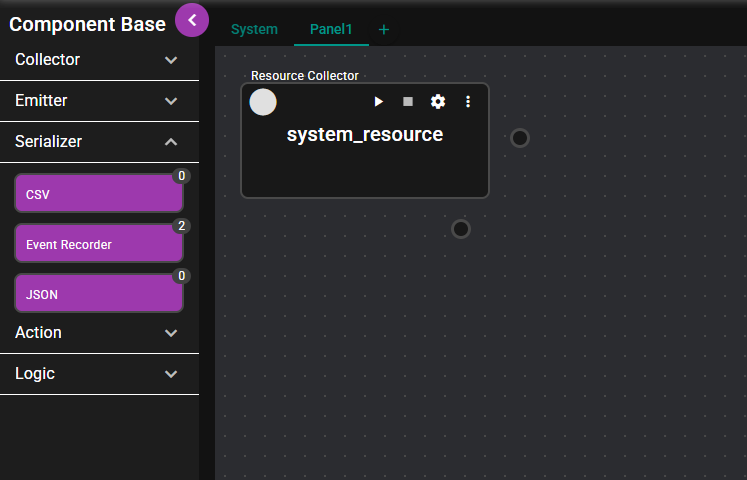Viewport: 747px width, 480px height.
Task: Pick the JSON serializer component
Action: (x=98, y=294)
